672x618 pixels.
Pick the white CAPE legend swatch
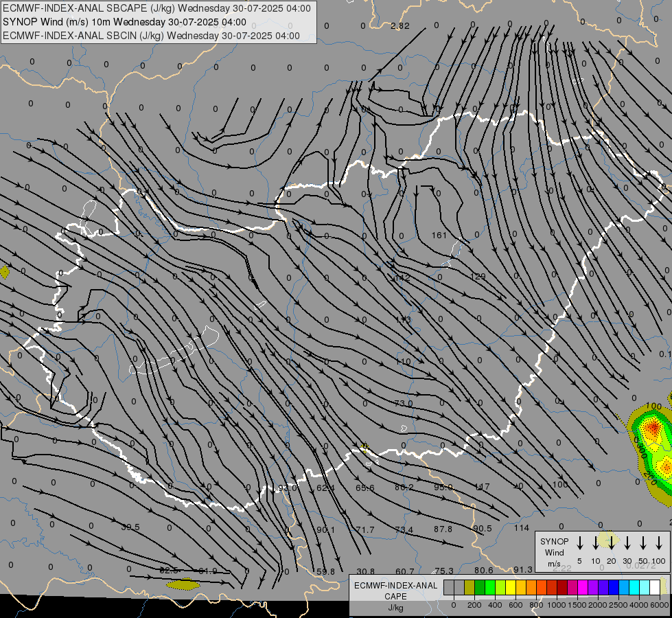[x=654, y=587]
